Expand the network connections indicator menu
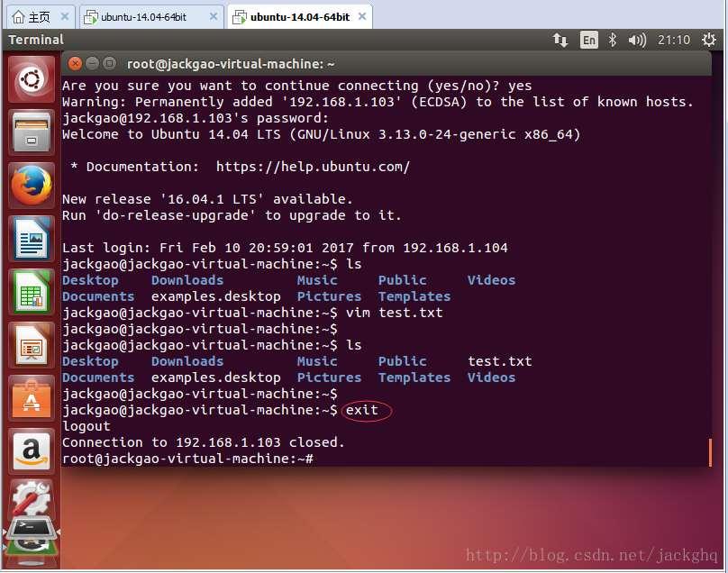 coord(560,40)
